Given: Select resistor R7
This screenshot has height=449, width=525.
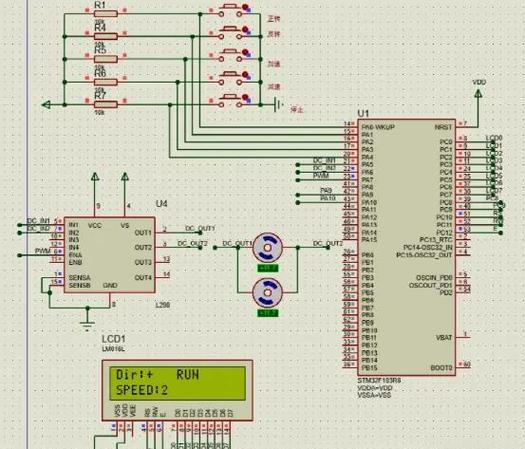Looking at the screenshot, I should click(105, 104).
